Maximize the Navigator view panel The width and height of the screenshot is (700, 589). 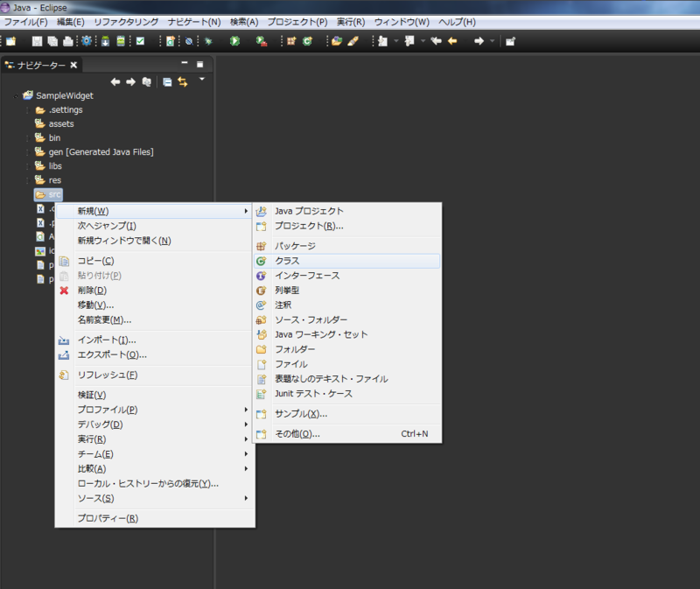coord(200,64)
